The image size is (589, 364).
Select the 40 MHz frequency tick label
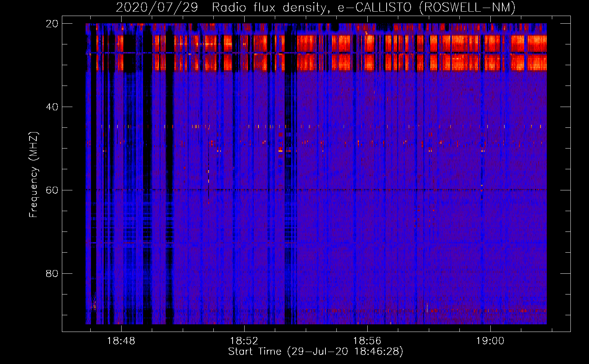[x=52, y=107]
